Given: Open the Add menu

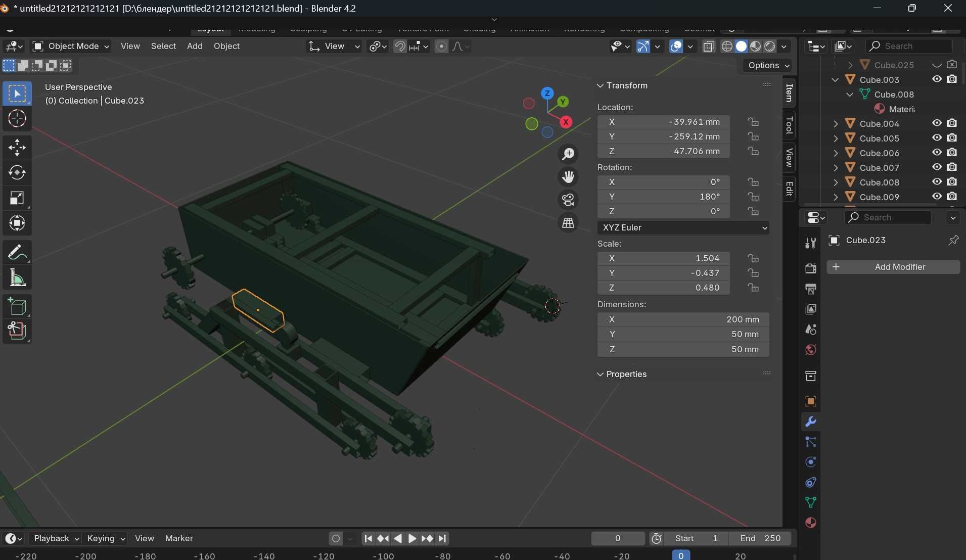Looking at the screenshot, I should click(x=195, y=46).
